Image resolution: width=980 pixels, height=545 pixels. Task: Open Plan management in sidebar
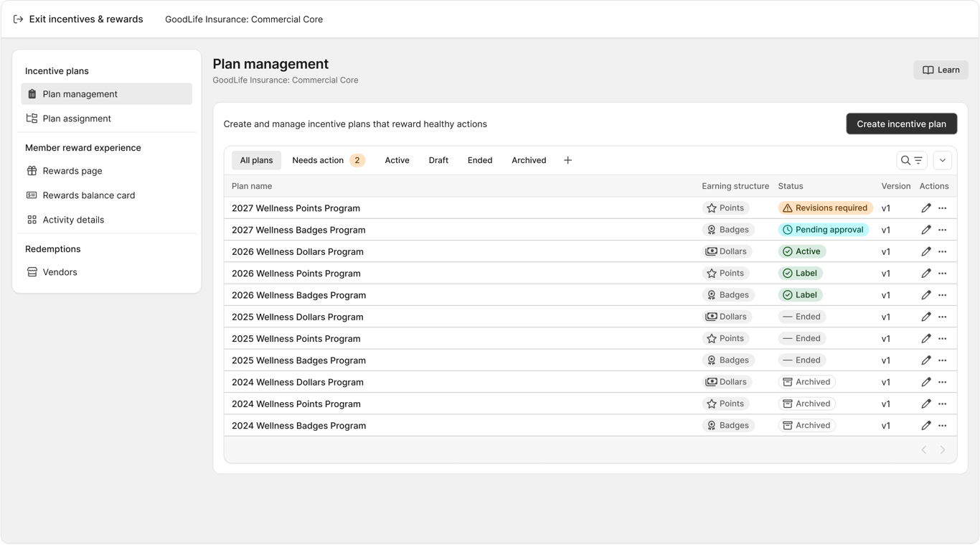click(107, 94)
